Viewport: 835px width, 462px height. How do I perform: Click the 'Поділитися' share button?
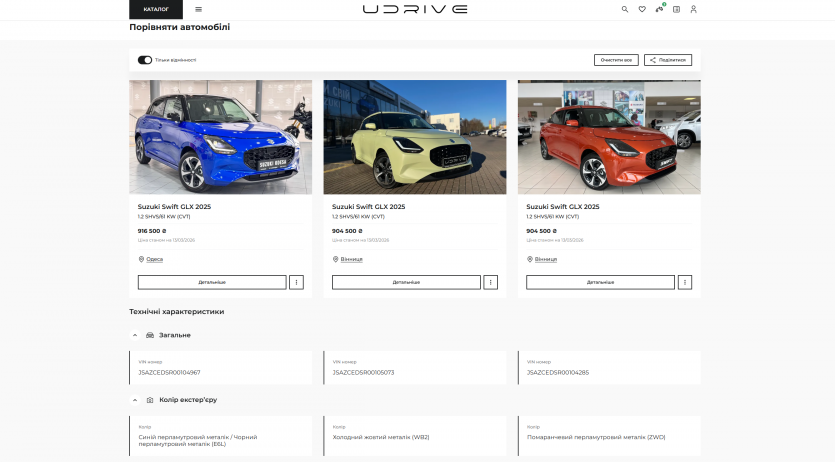point(668,60)
